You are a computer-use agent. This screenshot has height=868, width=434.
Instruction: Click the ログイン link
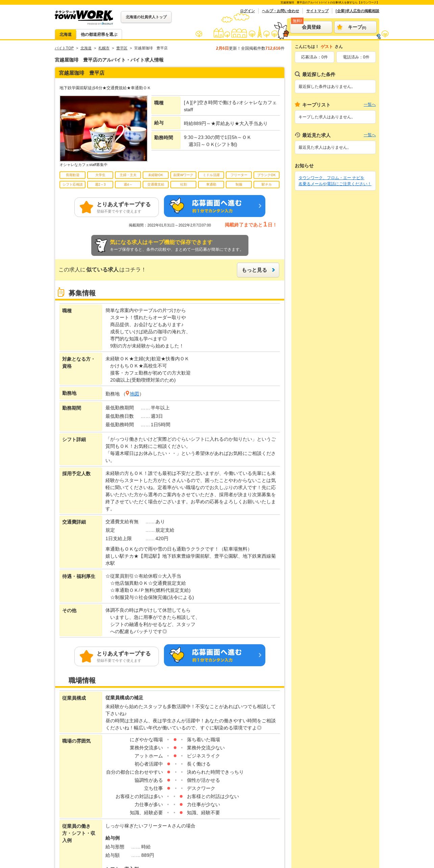click(x=247, y=11)
